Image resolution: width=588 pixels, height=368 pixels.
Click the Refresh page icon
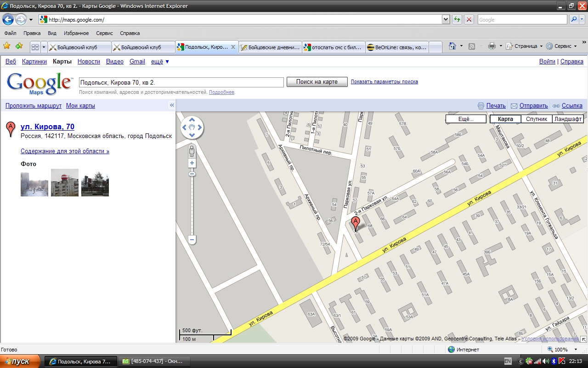tap(457, 20)
